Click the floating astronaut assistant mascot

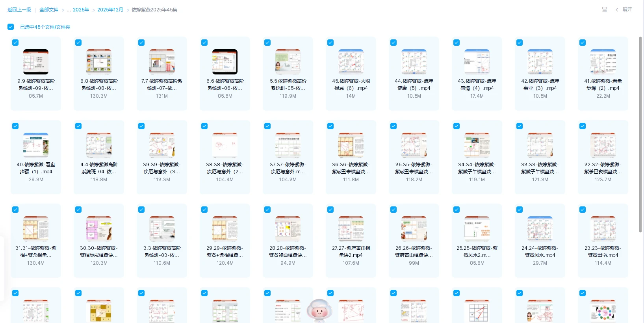click(319, 311)
